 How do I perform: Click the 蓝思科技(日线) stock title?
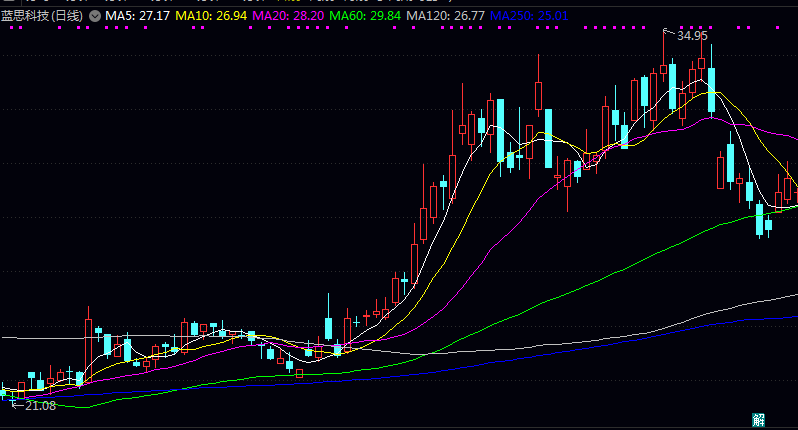pyautogui.click(x=44, y=16)
